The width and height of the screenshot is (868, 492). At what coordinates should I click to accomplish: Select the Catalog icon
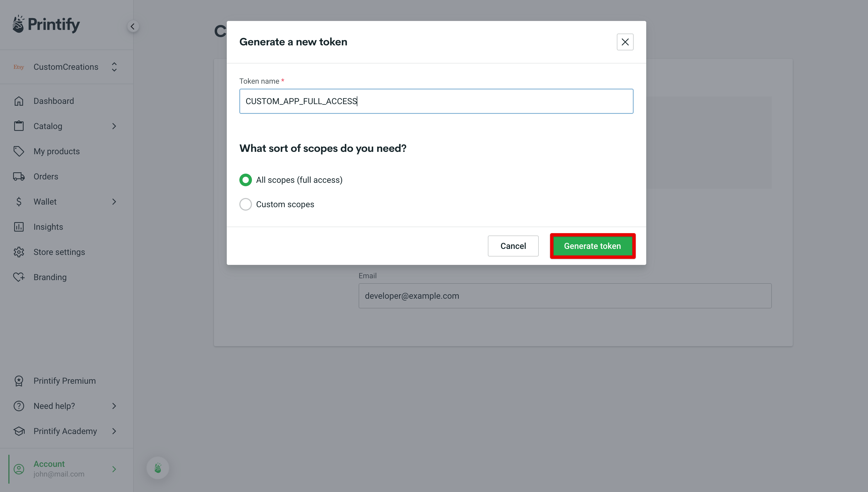[19, 126]
